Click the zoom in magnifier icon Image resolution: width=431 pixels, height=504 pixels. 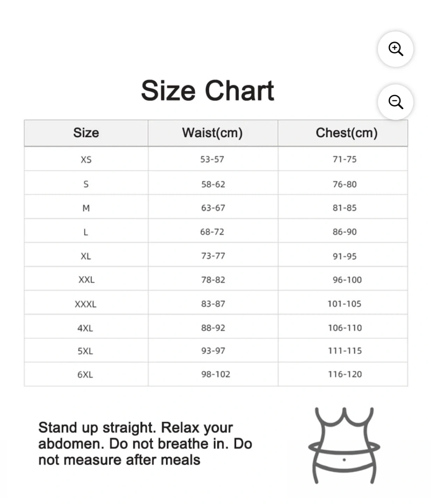click(x=396, y=49)
